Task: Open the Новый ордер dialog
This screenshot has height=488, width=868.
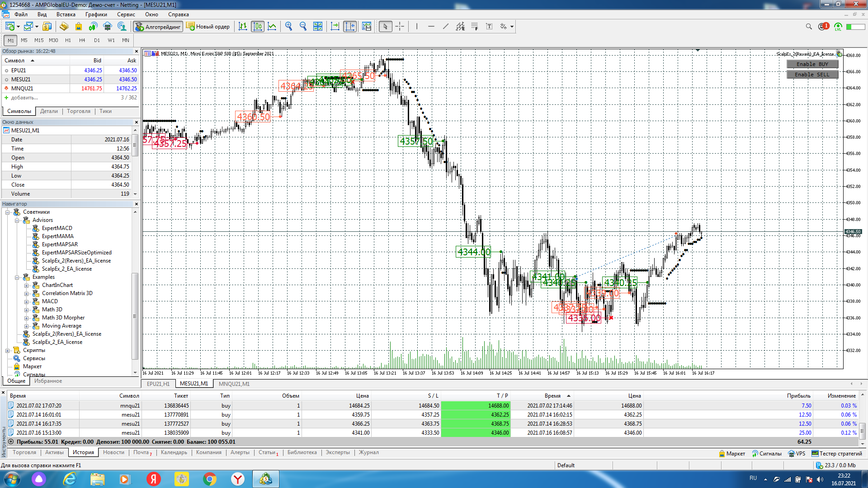Action: coord(208,27)
